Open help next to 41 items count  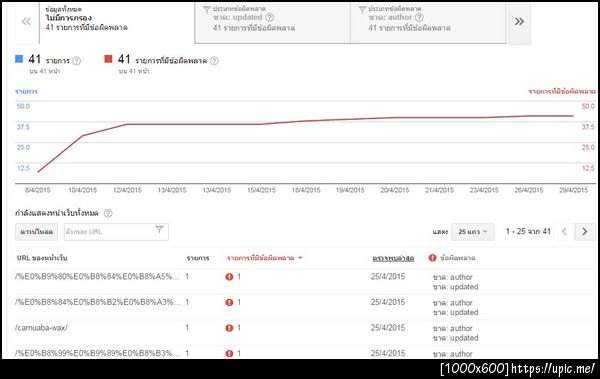[77, 60]
